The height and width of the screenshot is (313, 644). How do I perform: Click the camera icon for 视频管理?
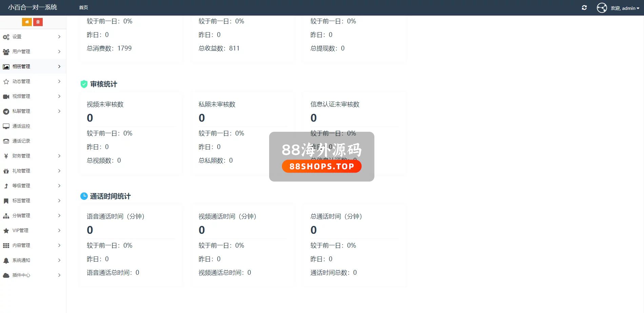coord(6,97)
